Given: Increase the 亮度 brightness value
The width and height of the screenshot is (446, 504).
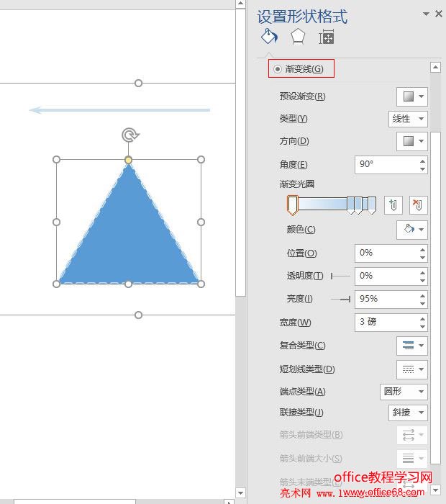Looking at the screenshot, I should click(422, 296).
